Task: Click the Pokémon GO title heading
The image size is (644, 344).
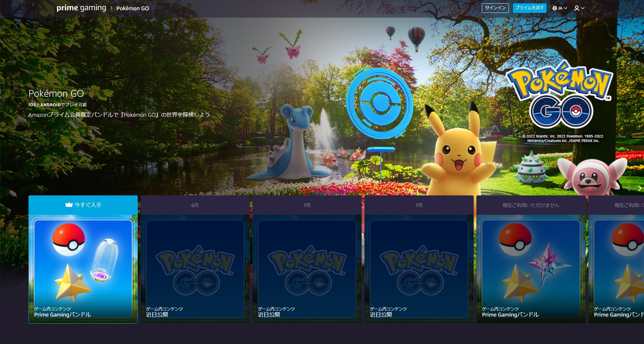Action: [x=56, y=93]
